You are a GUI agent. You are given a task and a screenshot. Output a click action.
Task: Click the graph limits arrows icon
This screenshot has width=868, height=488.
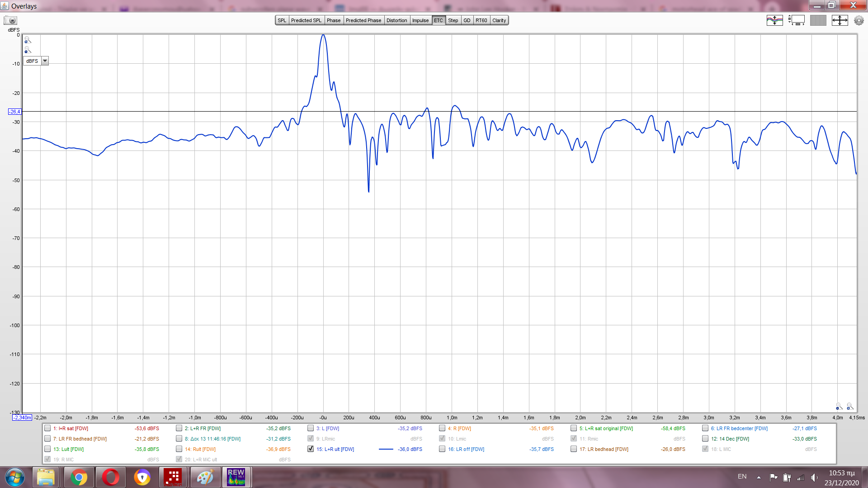click(840, 20)
